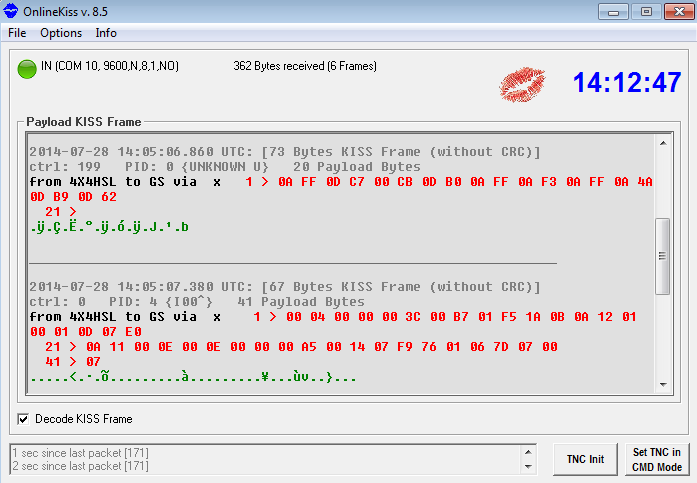Click '2 sec since last packet [171]' line
Image resolution: width=697 pixels, height=483 pixels.
click(x=80, y=466)
